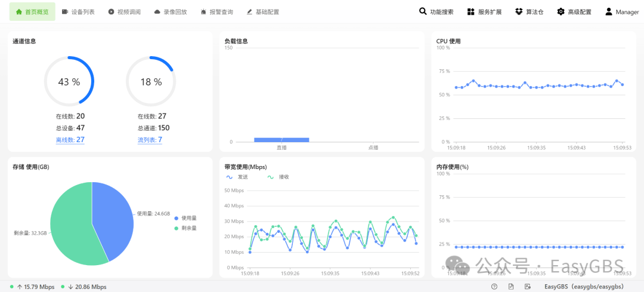
Task: Open the Manager user account menu
Action: click(x=622, y=11)
